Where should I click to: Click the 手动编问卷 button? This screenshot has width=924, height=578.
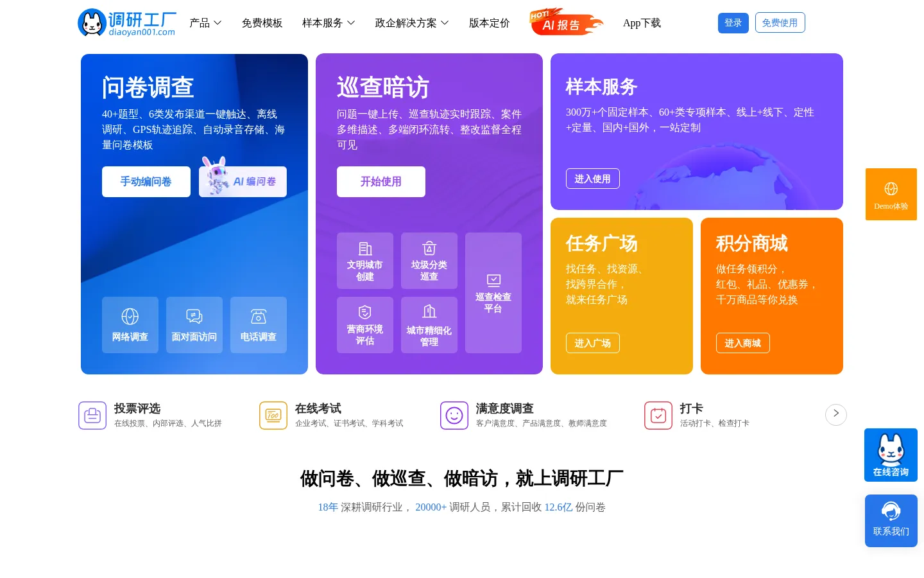coord(146,182)
